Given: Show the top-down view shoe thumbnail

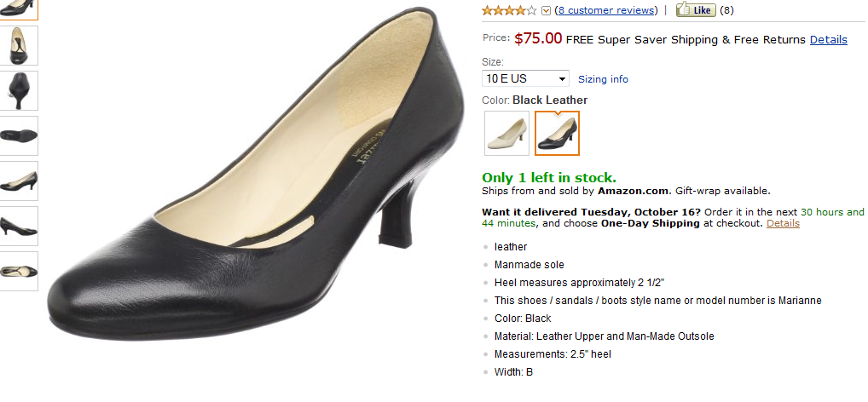Looking at the screenshot, I should coord(19,45).
